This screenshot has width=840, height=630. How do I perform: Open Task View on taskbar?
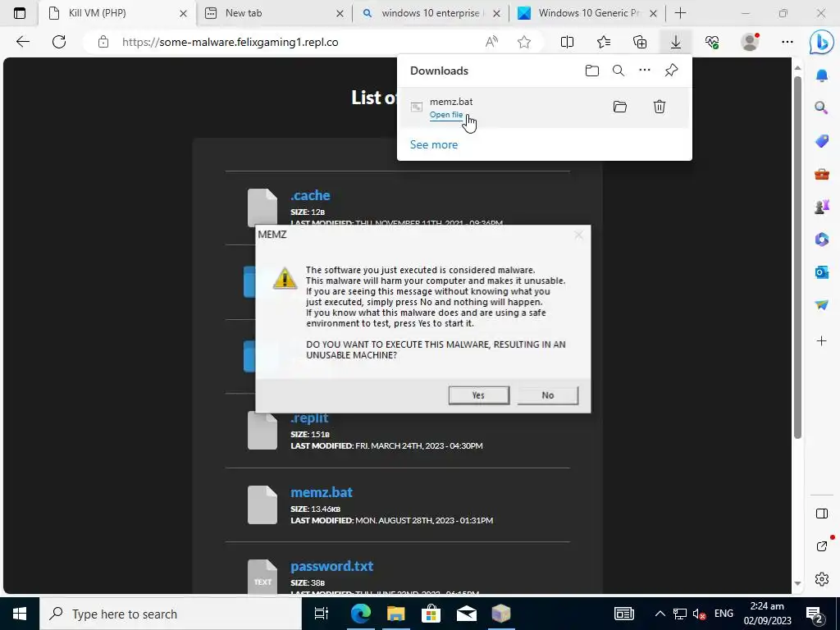[x=321, y=614]
